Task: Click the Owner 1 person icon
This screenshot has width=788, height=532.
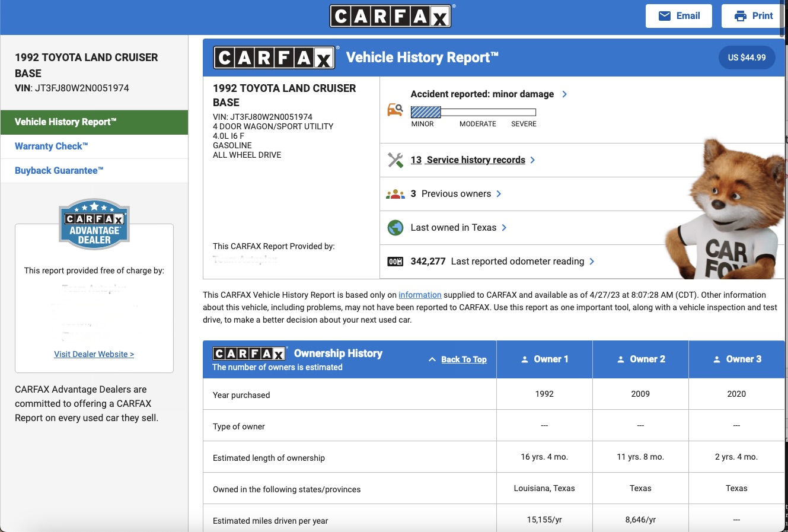Action: pyautogui.click(x=525, y=359)
